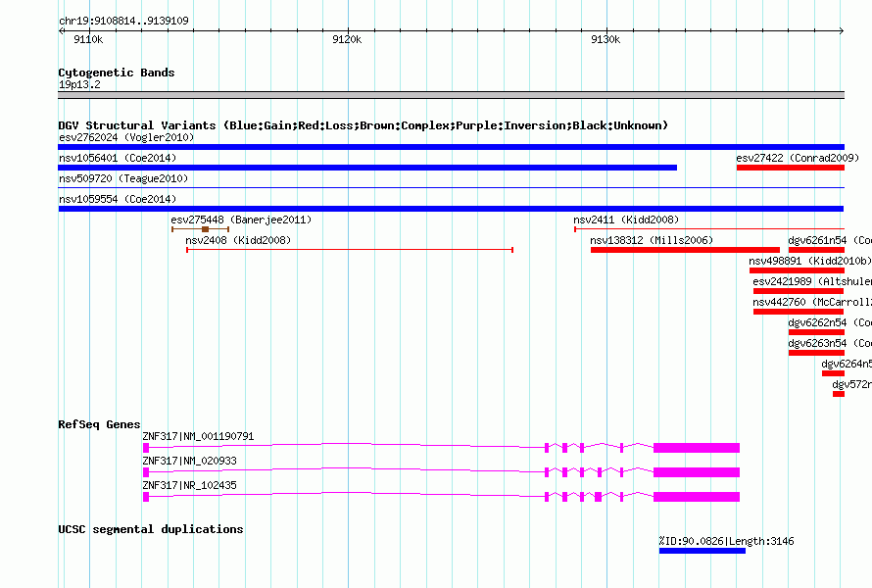Select the red dgv6263n54 loss bar
This screenshot has height=588, width=872.
pyautogui.click(x=816, y=353)
